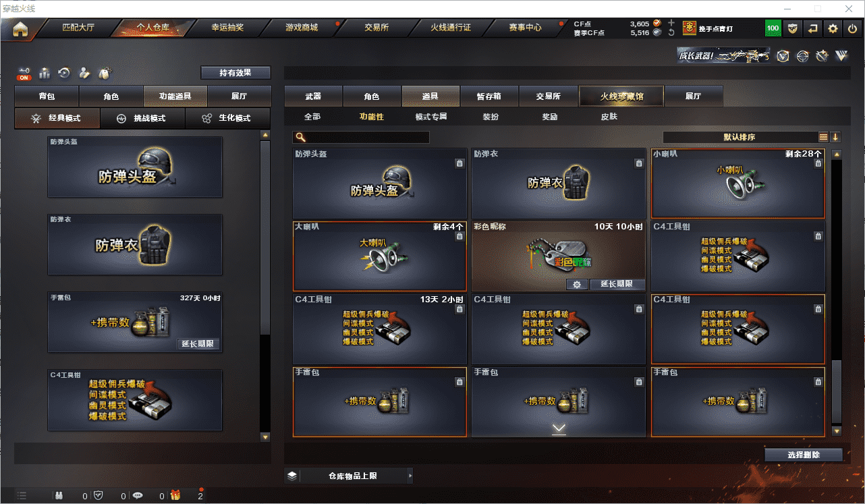
Task: Open the 默认排序 sorting dropdown
Action: click(740, 137)
